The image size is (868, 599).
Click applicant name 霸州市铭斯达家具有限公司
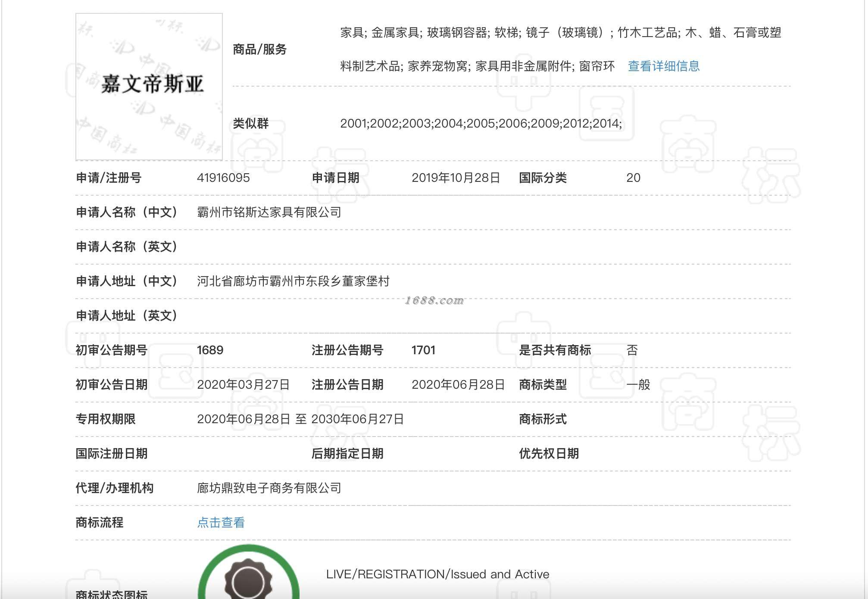[269, 212]
